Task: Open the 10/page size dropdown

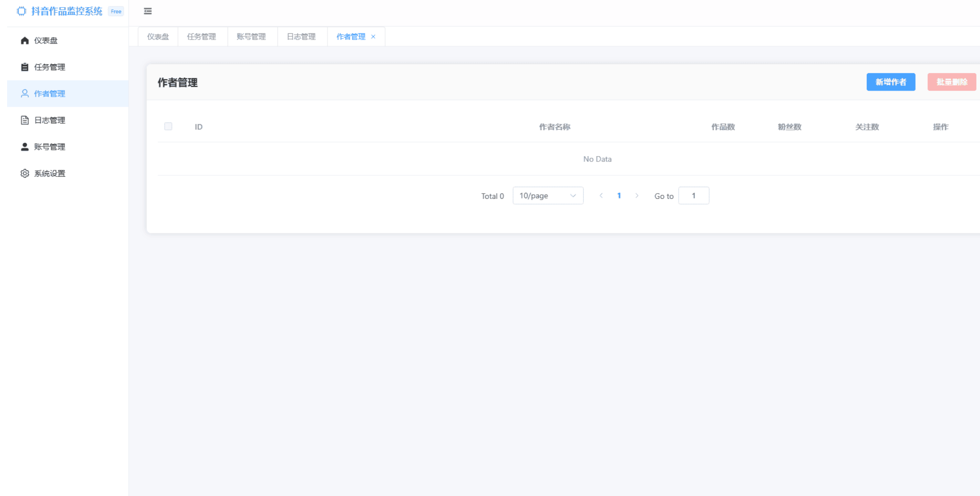Action: (x=548, y=196)
